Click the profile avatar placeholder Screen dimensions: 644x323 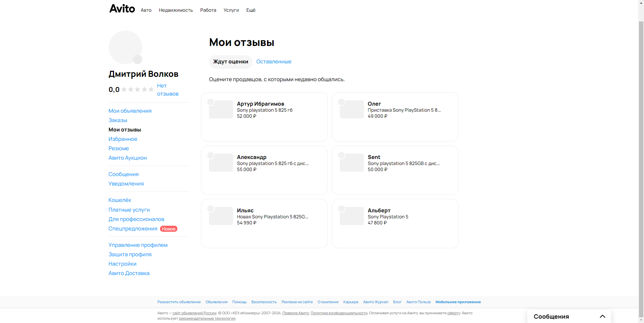click(125, 47)
